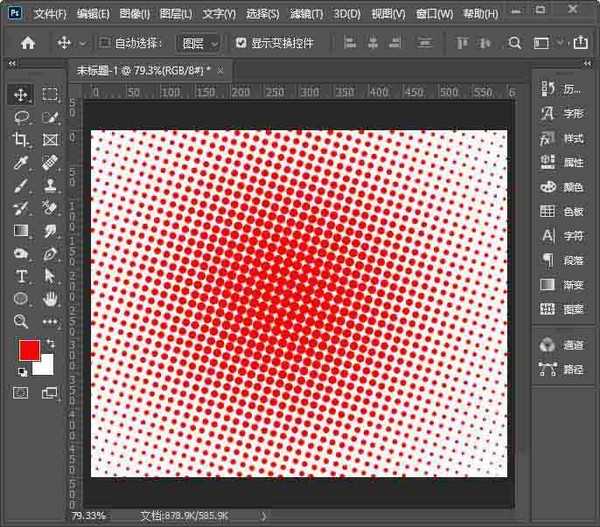This screenshot has width=600, height=527.
Task: Open the 样式 styles panel
Action: (x=562, y=138)
